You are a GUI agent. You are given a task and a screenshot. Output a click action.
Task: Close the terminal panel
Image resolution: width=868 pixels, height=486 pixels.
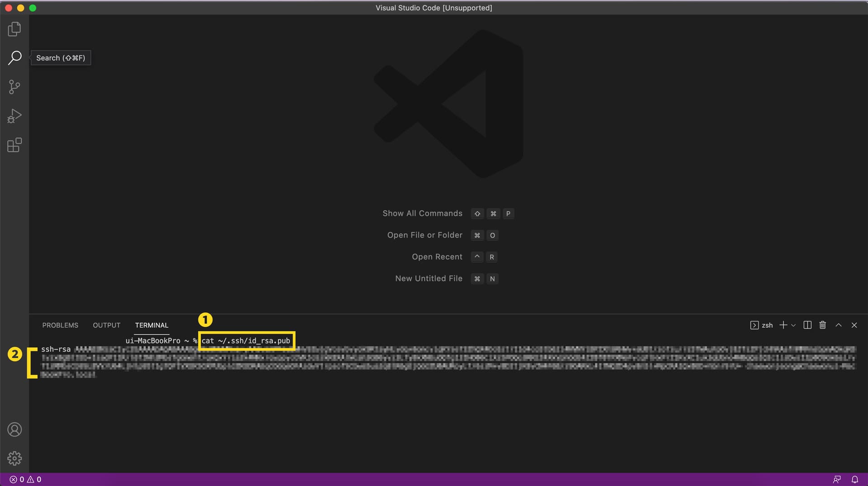click(x=854, y=325)
